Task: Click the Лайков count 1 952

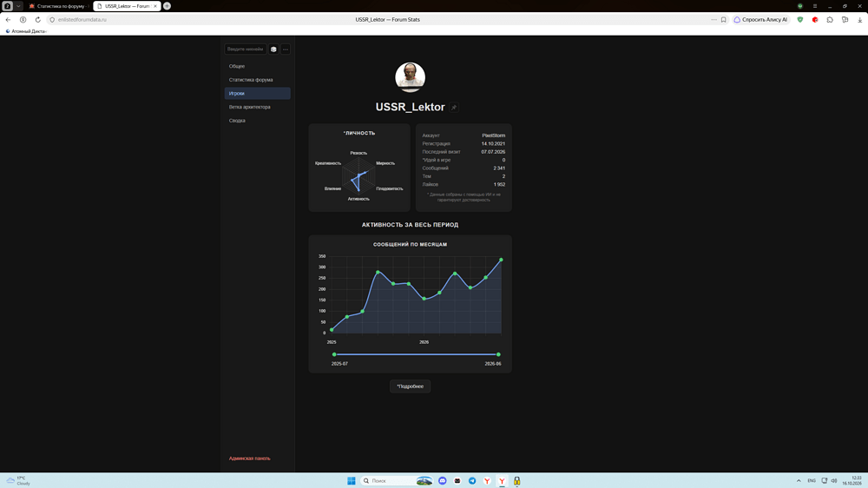Action: [x=499, y=184]
